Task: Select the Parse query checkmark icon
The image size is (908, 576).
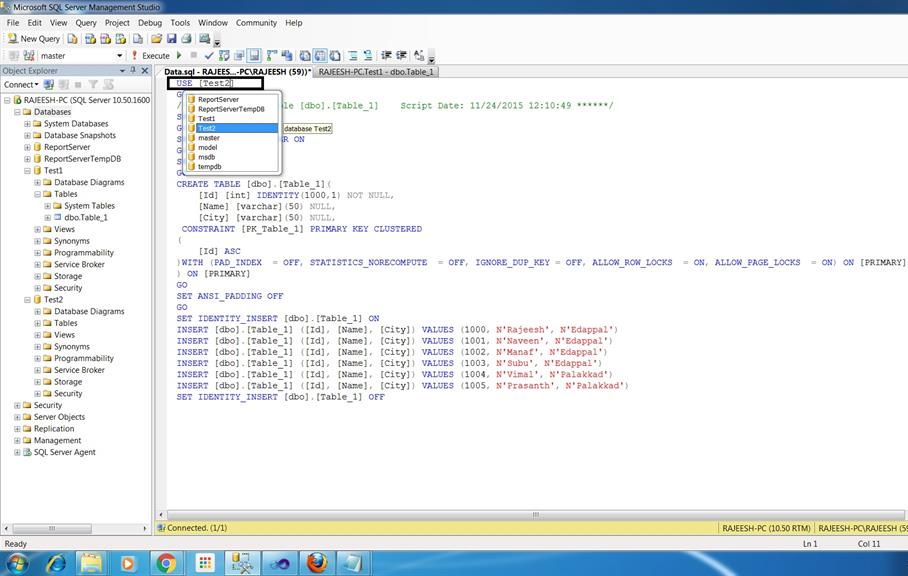Action: pos(208,55)
